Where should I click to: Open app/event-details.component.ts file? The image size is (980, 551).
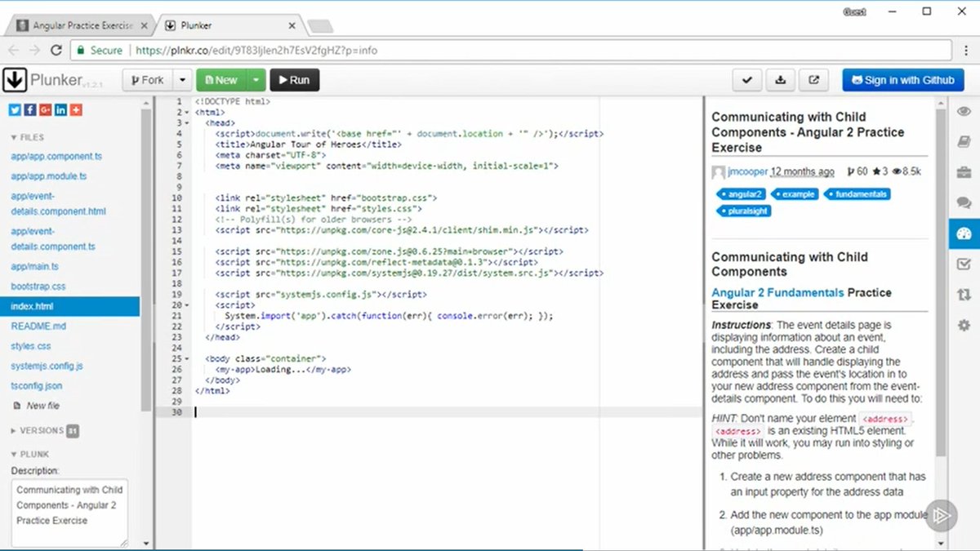tap(53, 238)
